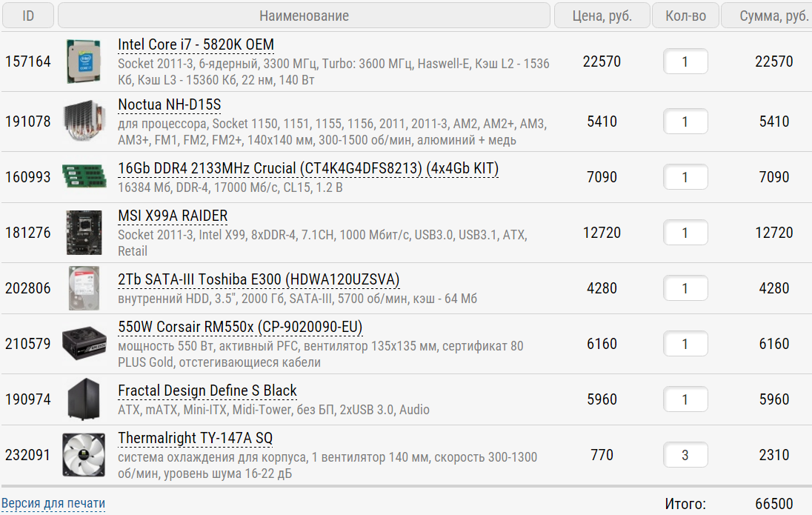Click the Toshiba E300 hard drive image
The width and height of the screenshot is (812, 515).
pos(83,288)
